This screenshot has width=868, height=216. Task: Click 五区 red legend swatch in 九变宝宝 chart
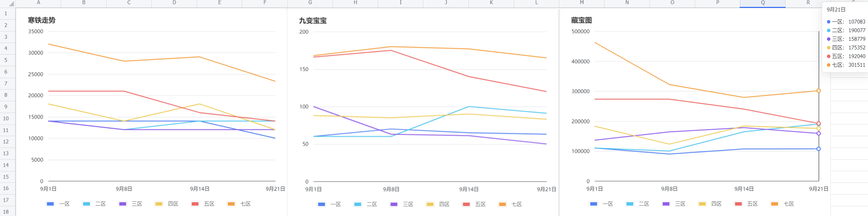[x=466, y=204]
